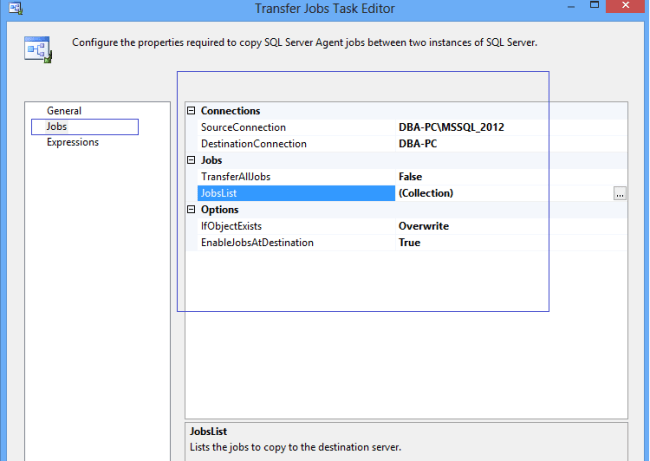The height and width of the screenshot is (461, 650).
Task: Open the Expressions page
Action: (x=72, y=143)
